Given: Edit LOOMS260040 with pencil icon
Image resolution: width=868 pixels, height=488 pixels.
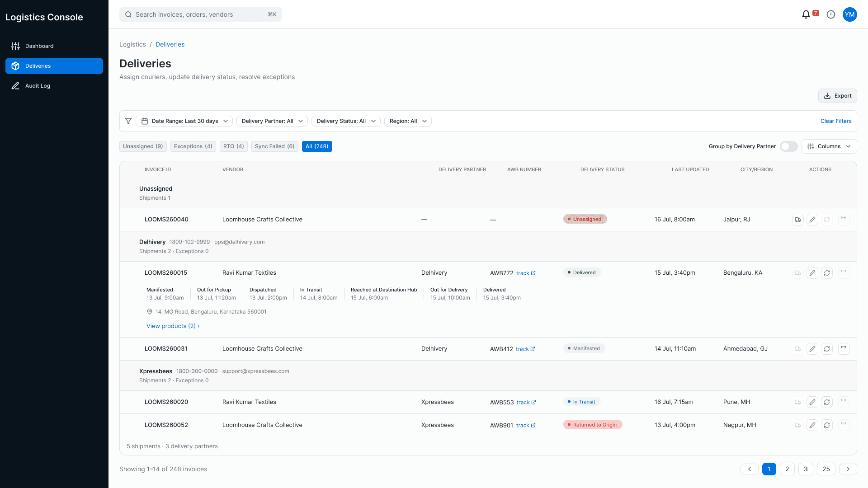Looking at the screenshot, I should pos(812,220).
